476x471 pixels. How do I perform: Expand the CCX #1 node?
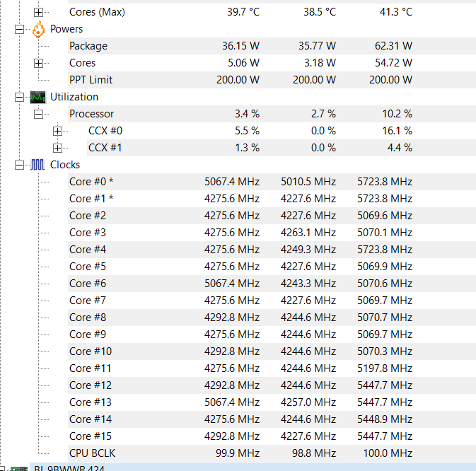(x=57, y=148)
